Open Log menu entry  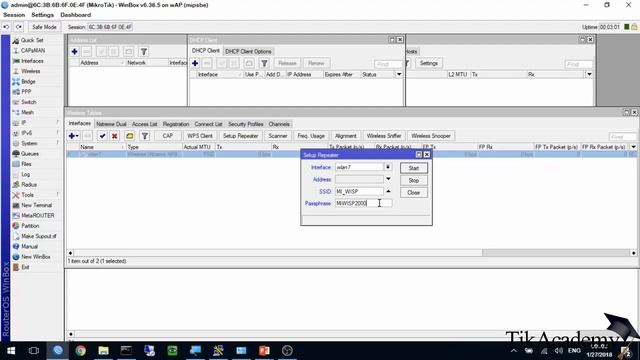point(25,174)
